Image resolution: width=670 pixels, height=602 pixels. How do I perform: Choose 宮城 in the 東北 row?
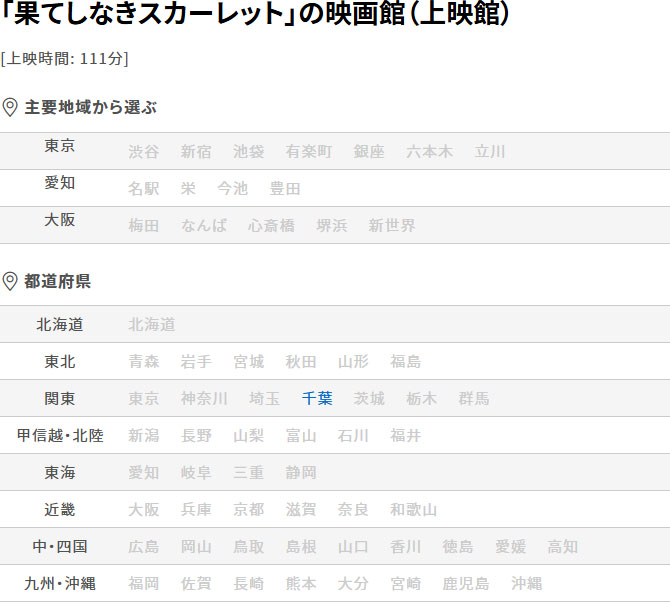[x=249, y=362]
